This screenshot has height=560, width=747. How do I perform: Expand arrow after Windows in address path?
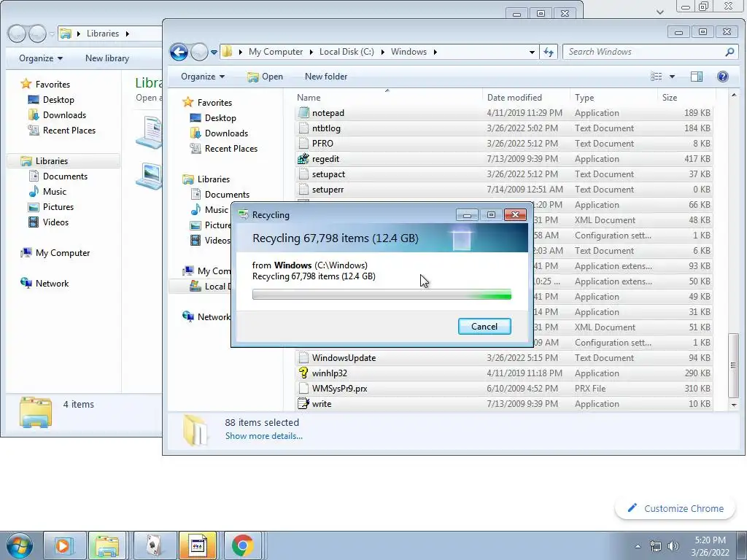coord(435,52)
